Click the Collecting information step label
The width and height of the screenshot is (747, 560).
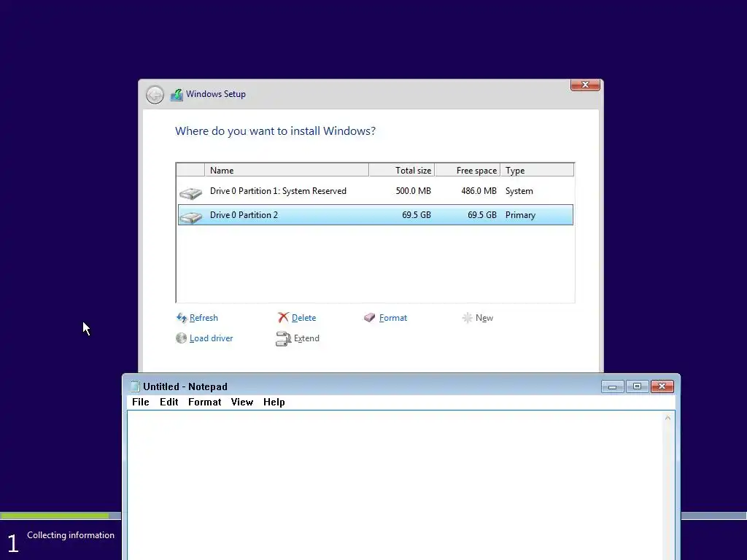pos(71,534)
